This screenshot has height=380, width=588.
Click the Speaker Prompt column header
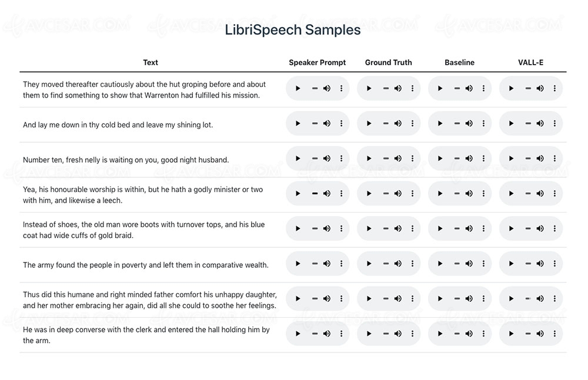click(318, 62)
